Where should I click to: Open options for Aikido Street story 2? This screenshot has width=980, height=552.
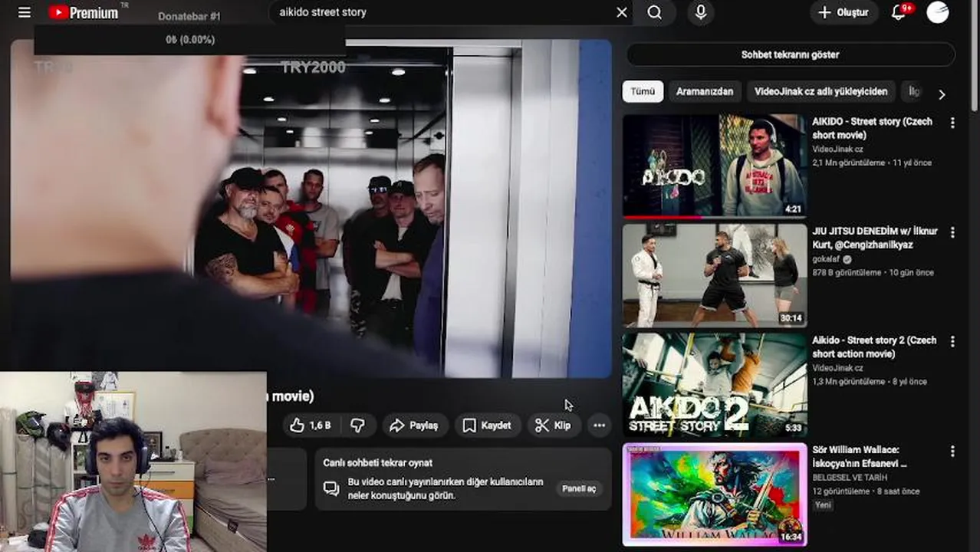pos(952,342)
